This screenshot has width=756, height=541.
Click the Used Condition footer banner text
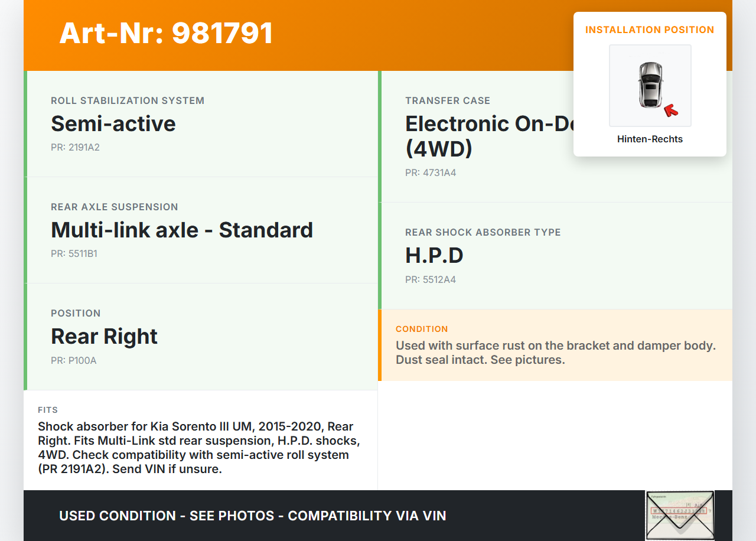252,516
